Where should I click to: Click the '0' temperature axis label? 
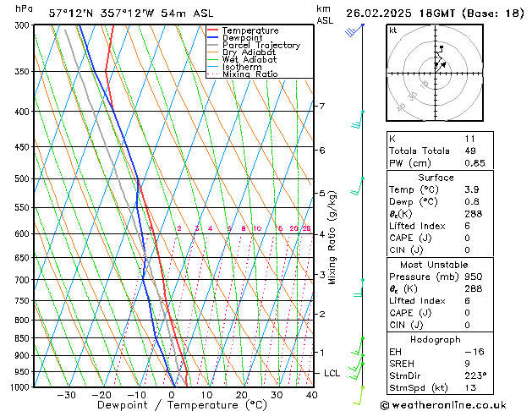(172, 395)
